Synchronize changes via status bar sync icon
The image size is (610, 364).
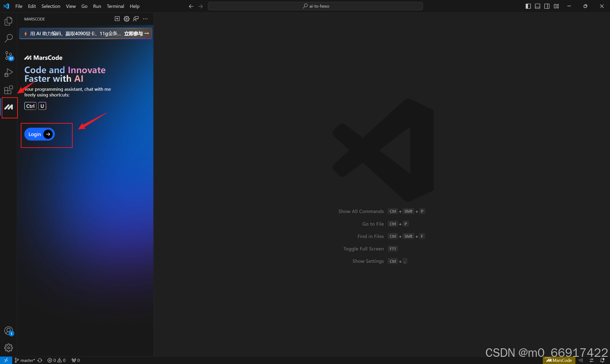tap(40, 360)
